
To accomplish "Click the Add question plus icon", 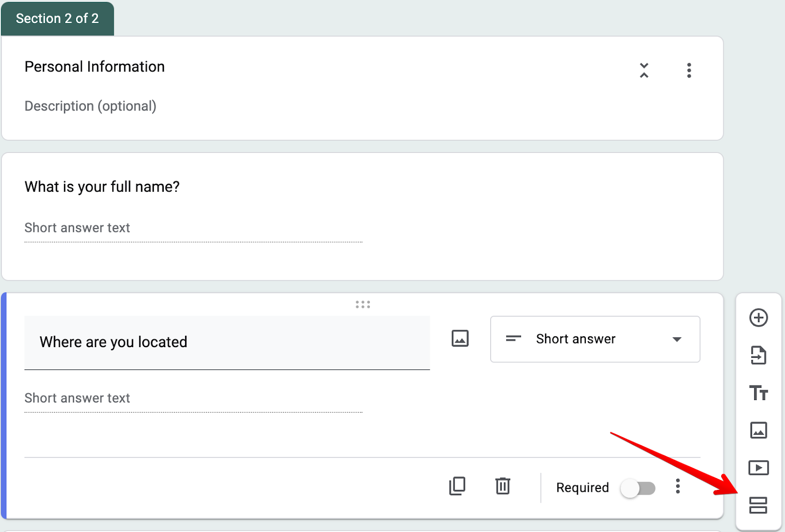I will click(759, 318).
